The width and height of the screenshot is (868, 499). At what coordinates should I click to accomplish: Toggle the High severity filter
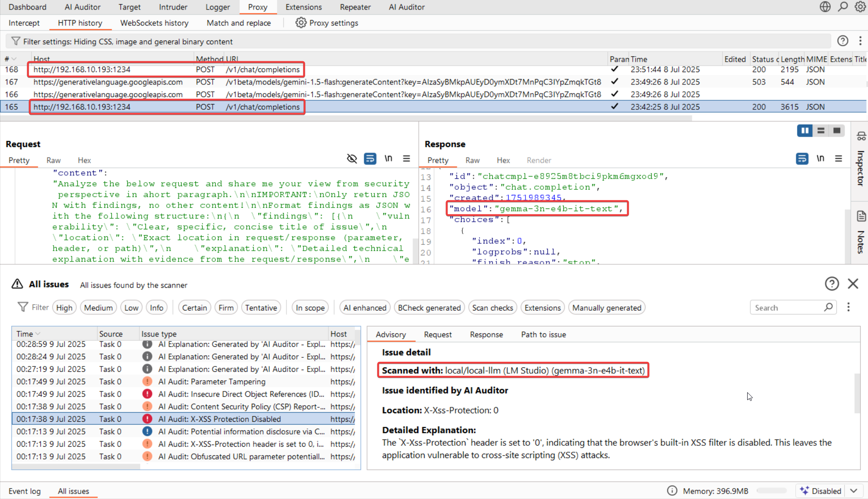click(x=64, y=307)
